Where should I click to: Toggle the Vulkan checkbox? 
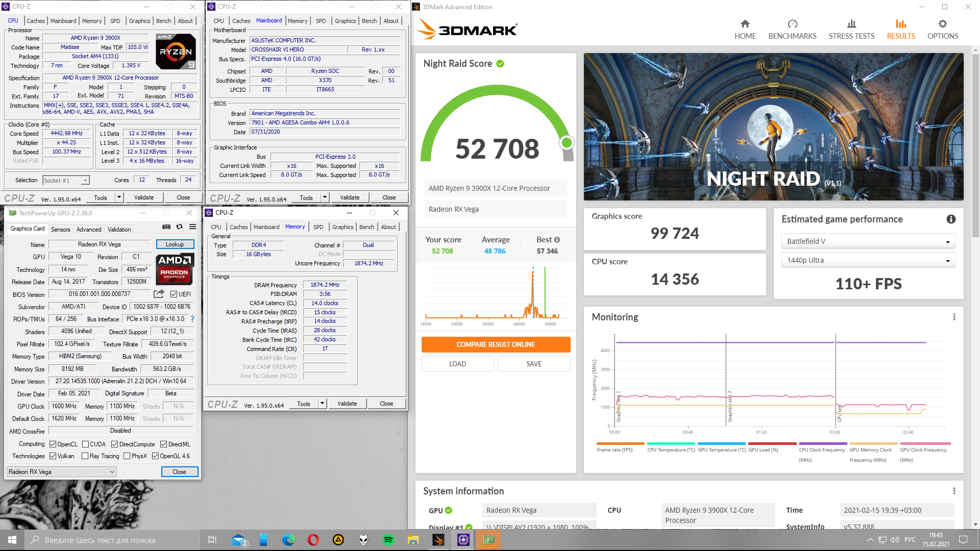53,456
